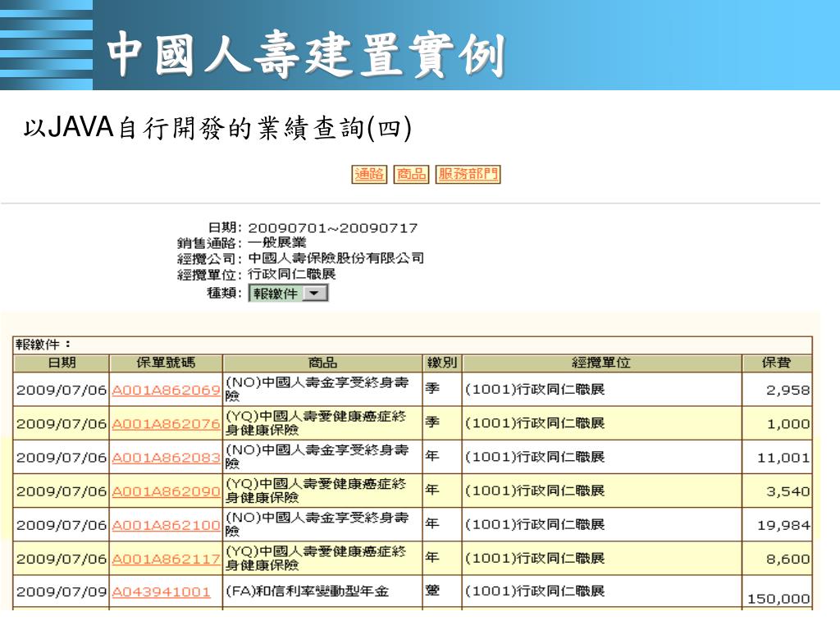Image resolution: width=840 pixels, height=630 pixels.
Task: Open policy link A001A862100
Action: click(x=166, y=525)
